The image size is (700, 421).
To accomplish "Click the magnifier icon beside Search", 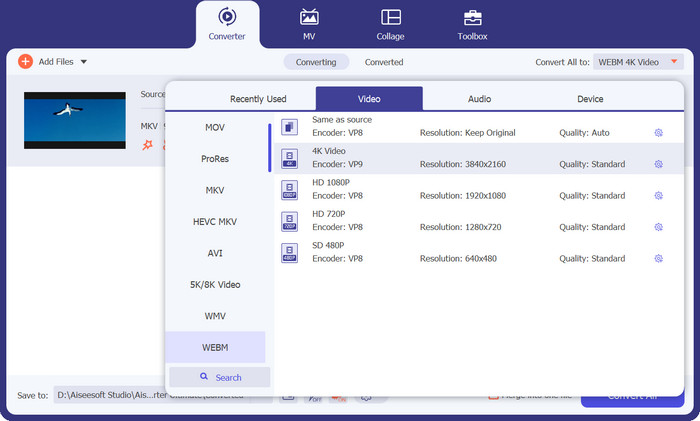I will coord(204,376).
